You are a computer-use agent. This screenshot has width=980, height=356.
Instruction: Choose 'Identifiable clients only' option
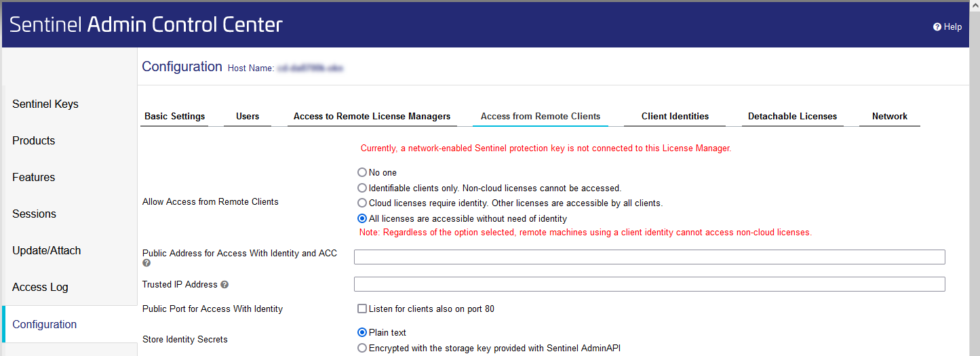362,188
